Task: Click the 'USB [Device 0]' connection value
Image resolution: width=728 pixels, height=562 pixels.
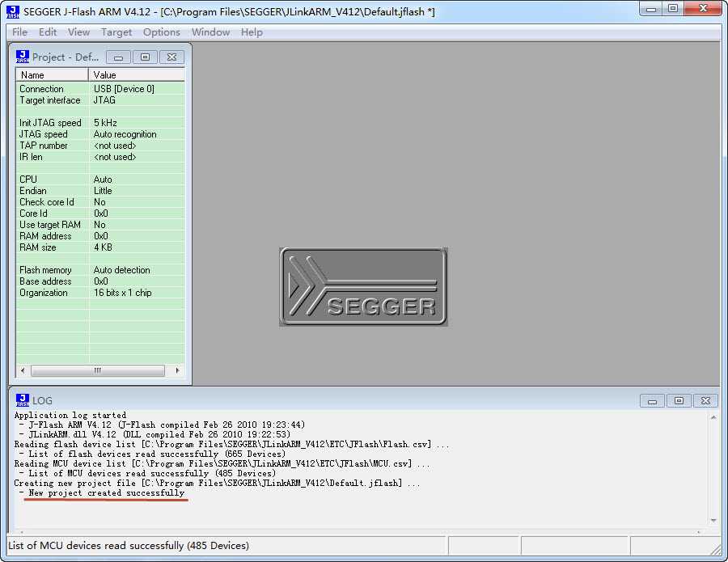Action: pyautogui.click(x=124, y=89)
